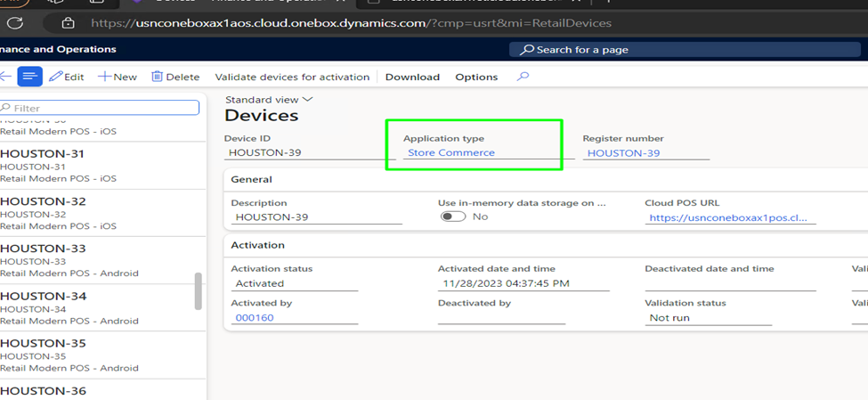The height and width of the screenshot is (400, 868).
Task: Click Validate devices for activation
Action: coord(292,77)
